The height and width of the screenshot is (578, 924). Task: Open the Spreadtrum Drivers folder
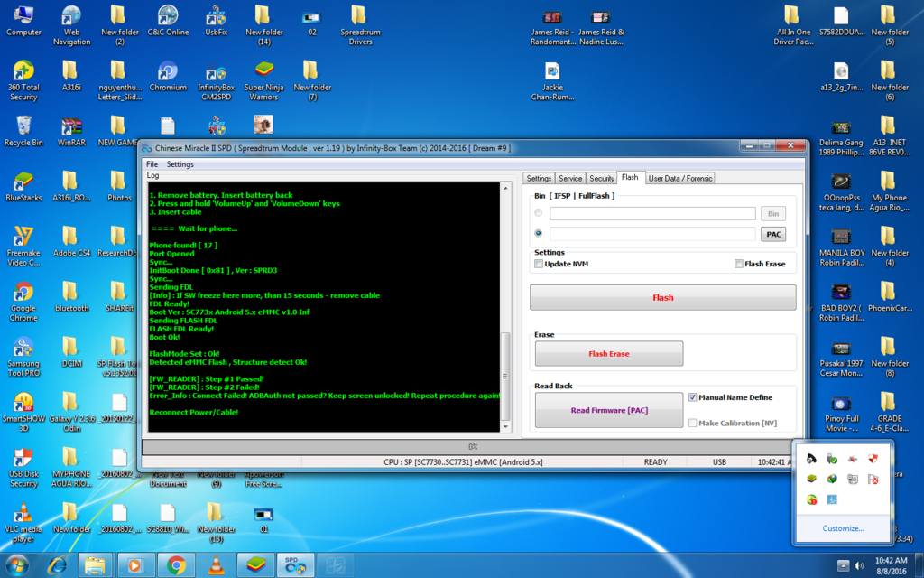[x=360, y=25]
